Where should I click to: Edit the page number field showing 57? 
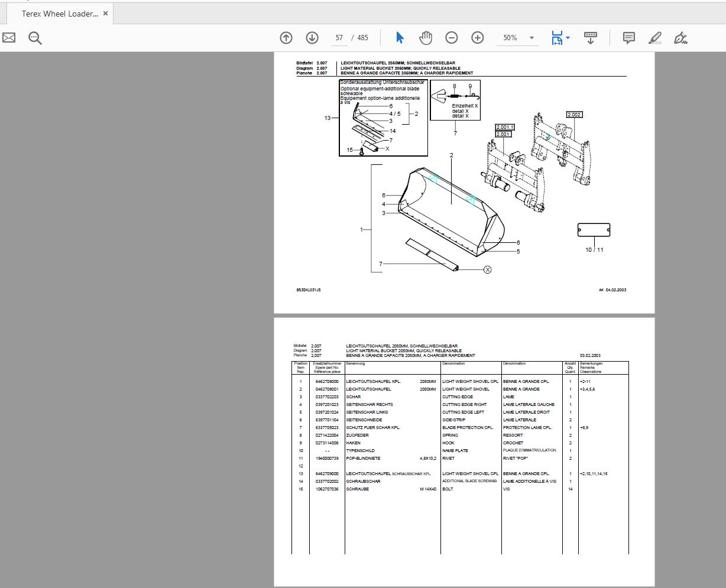[339, 38]
